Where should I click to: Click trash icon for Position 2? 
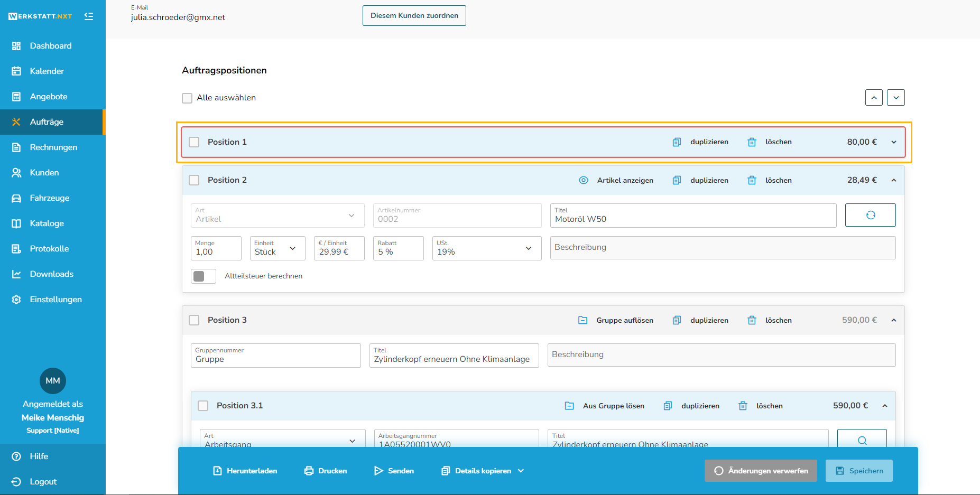(752, 180)
